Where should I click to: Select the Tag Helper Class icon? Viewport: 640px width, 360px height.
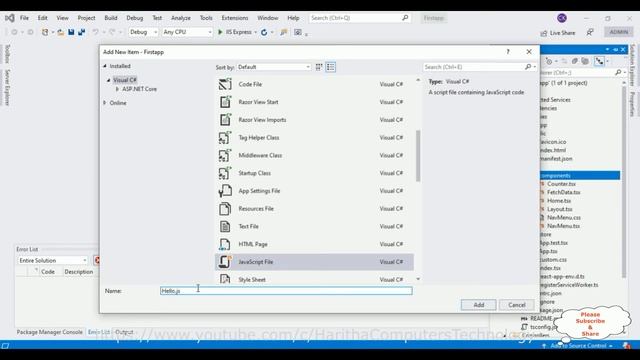(225, 138)
